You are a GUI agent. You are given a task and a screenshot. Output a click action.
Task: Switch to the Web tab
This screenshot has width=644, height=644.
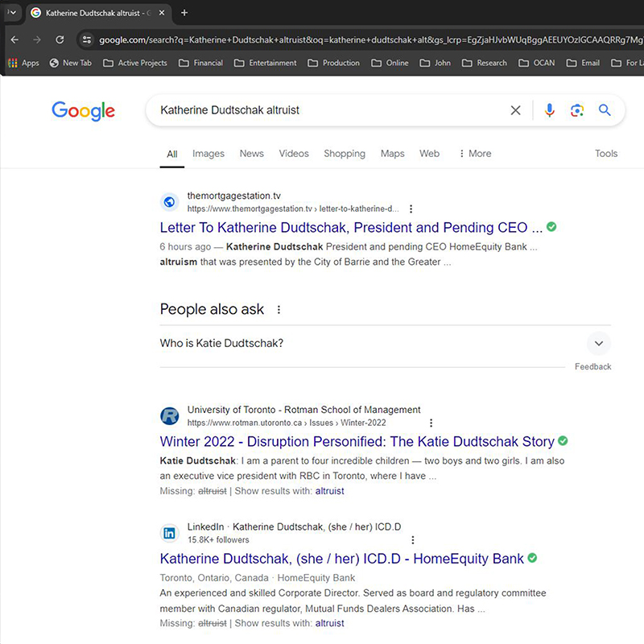pyautogui.click(x=429, y=154)
